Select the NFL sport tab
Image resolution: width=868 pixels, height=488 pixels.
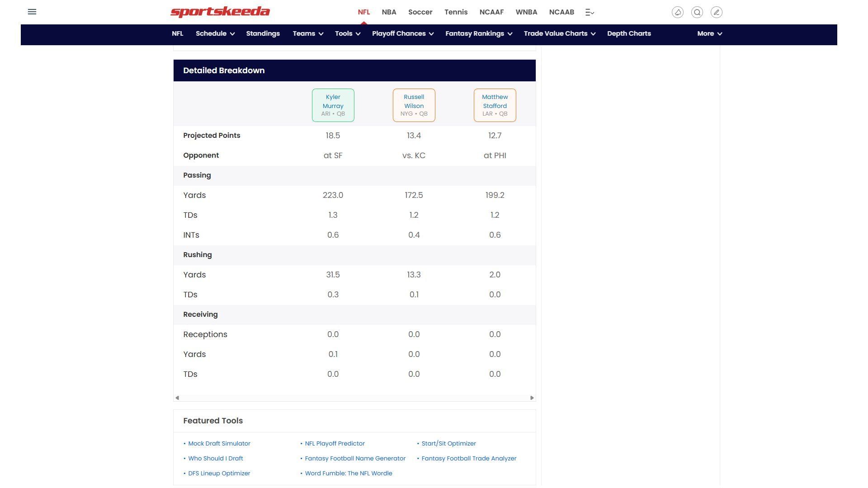[x=363, y=12]
